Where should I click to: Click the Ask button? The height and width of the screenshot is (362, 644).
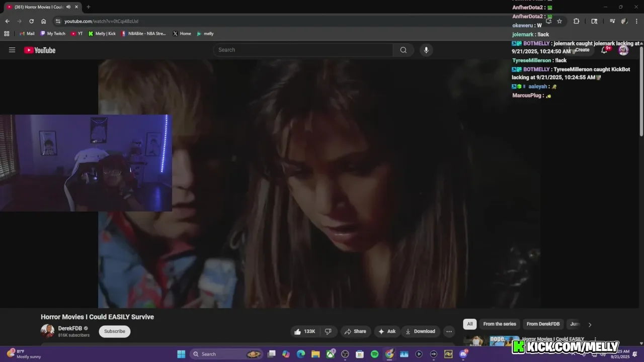click(x=387, y=331)
